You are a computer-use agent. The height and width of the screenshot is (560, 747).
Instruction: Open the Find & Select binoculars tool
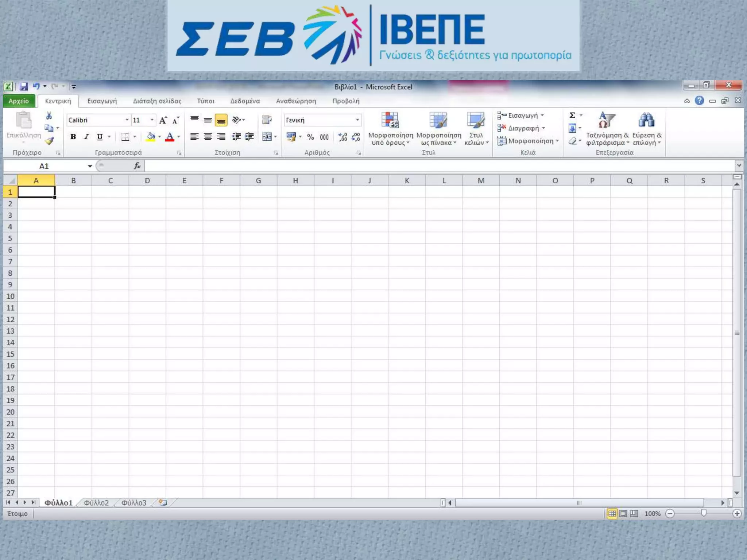(647, 128)
